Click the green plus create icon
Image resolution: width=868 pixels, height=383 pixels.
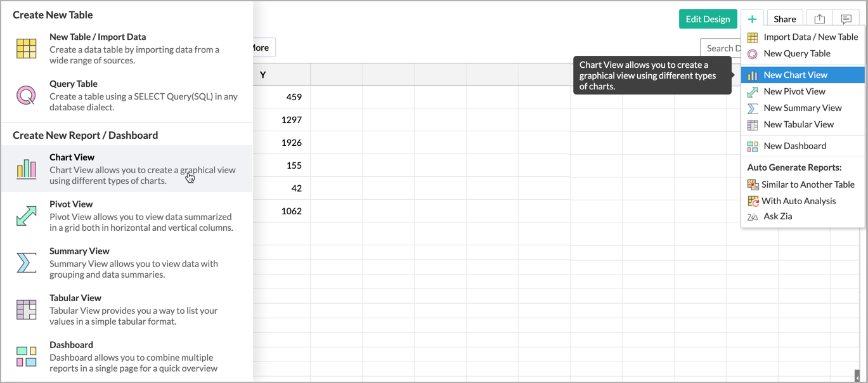click(x=752, y=19)
